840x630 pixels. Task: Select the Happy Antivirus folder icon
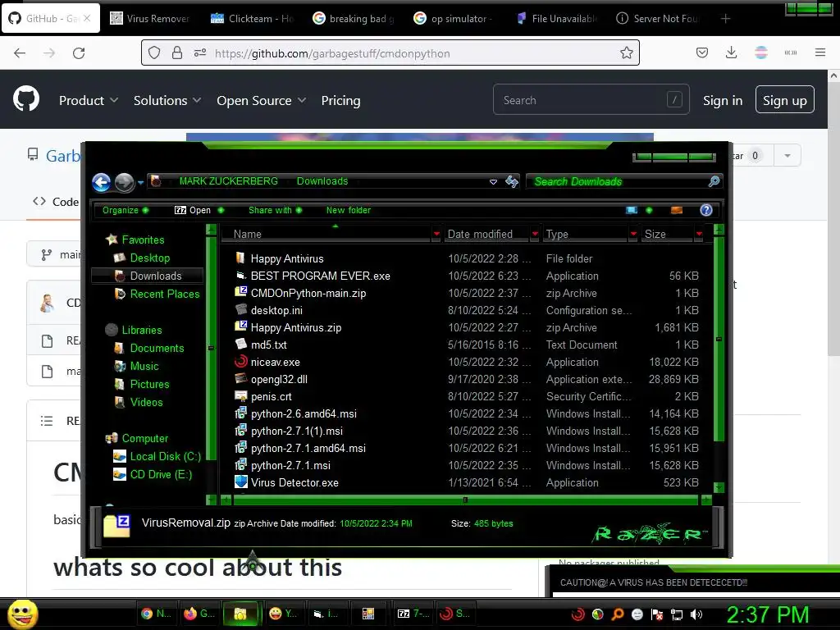[240, 258]
